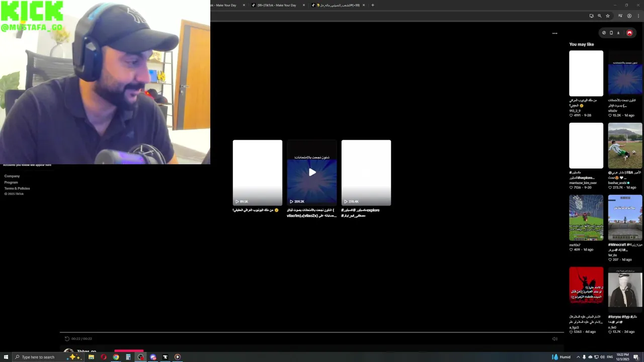
Task: Click the colorful sparkle icon in search box
Action: (x=74, y=357)
